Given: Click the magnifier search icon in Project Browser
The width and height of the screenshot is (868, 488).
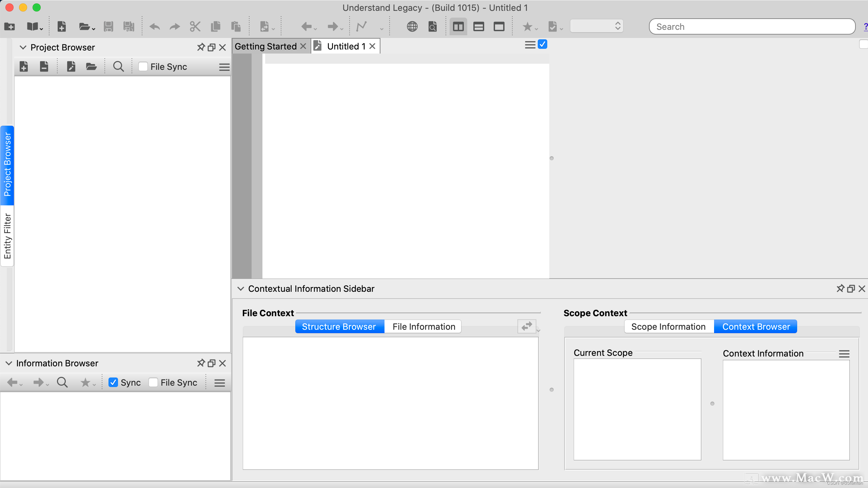Looking at the screenshot, I should (118, 66).
